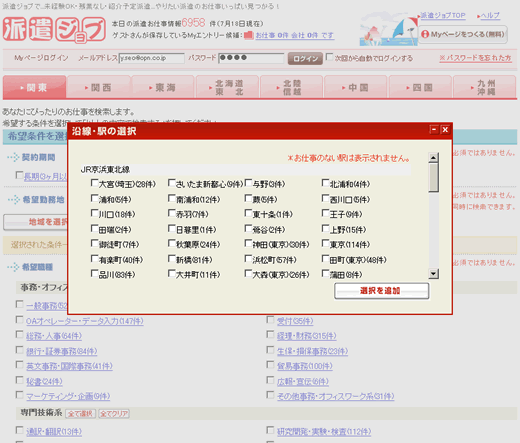Click the arrow icon beside 契約期間
The image size is (520, 443).
coord(13,157)
